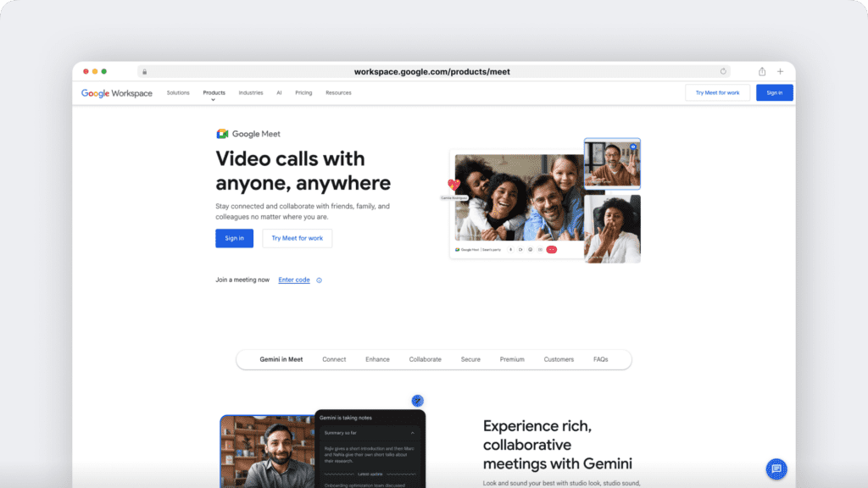Screen dimensions: 868x488
Task: Select the FAQs tab
Action: pos(601,359)
